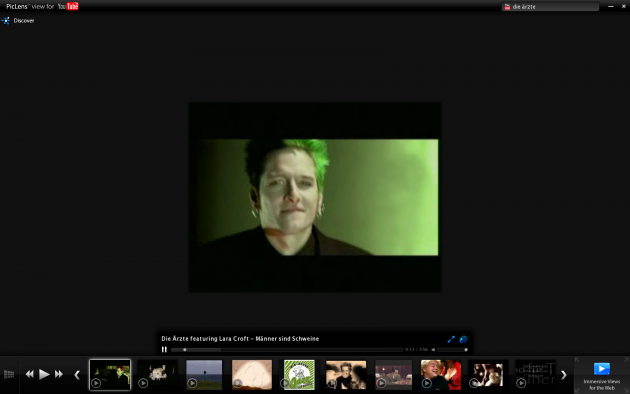Expand video to full screen arrows icon
The height and width of the screenshot is (394, 630).
[x=451, y=339]
